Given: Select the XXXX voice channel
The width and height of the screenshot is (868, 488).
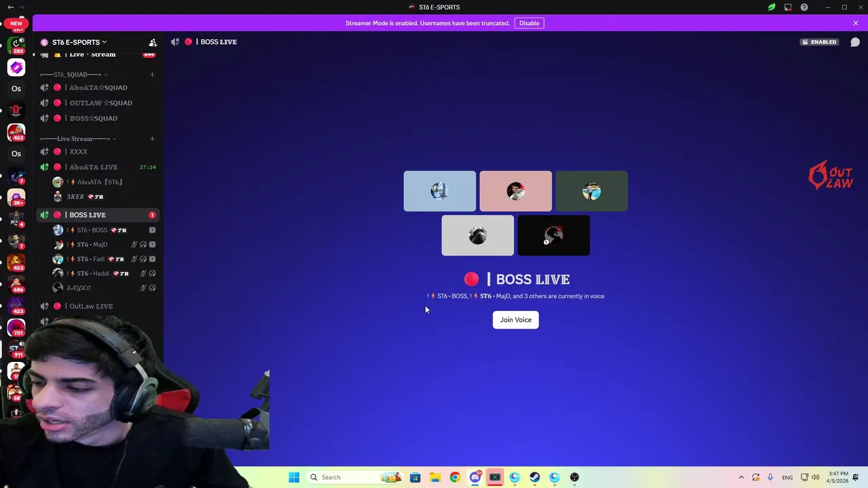Looking at the screenshot, I should 98,152.
